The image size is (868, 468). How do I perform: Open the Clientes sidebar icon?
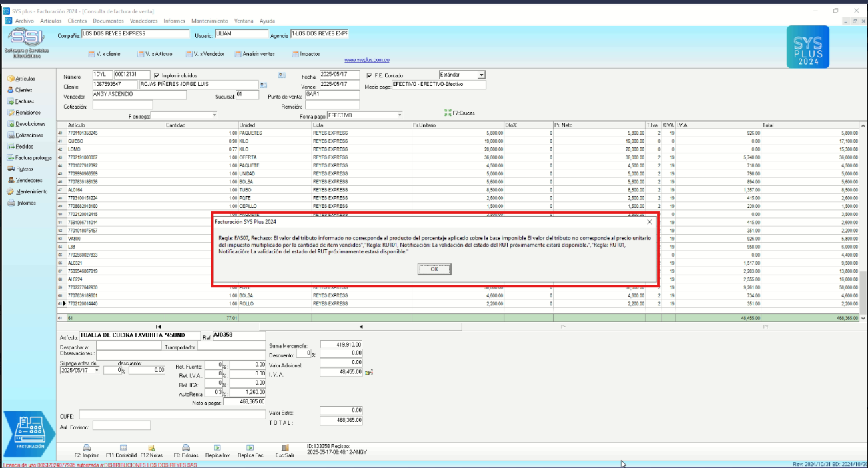click(11, 90)
